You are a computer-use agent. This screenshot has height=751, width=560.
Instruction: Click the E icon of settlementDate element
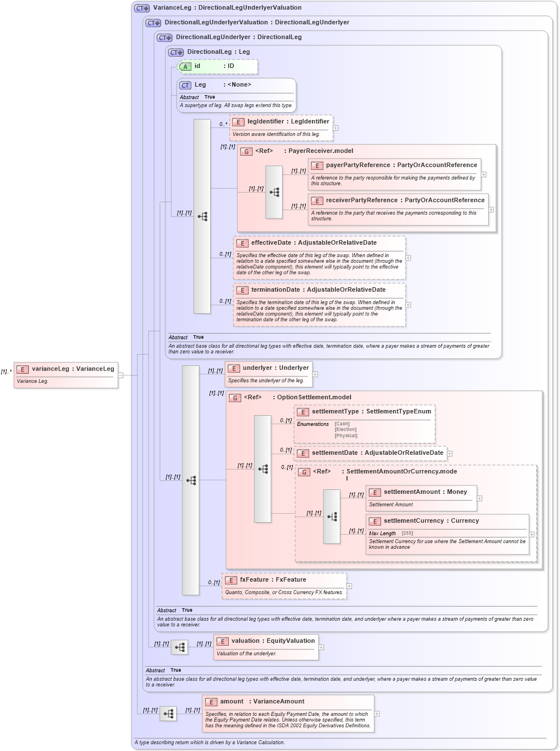[x=303, y=454]
